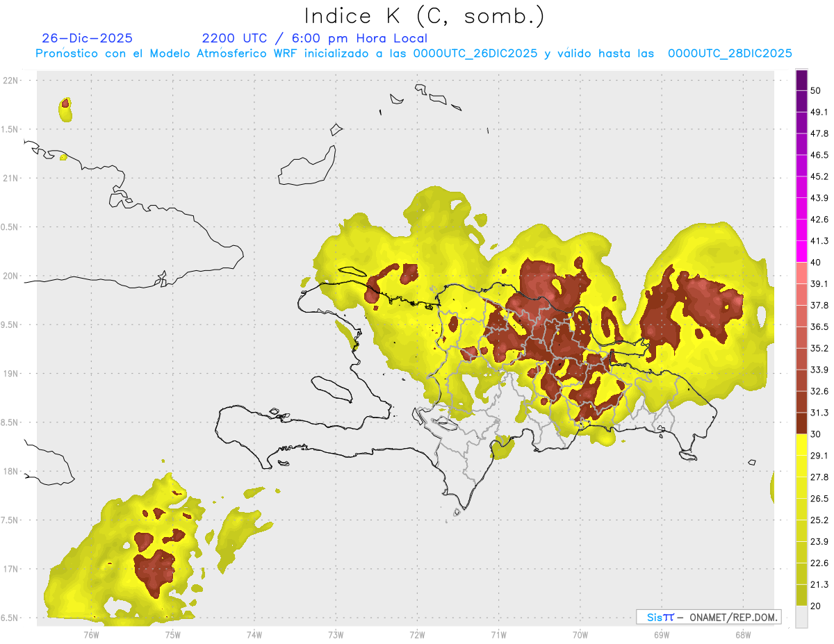Click the longitude axis label '68W'
The width and height of the screenshot is (834, 644).
[x=742, y=634]
